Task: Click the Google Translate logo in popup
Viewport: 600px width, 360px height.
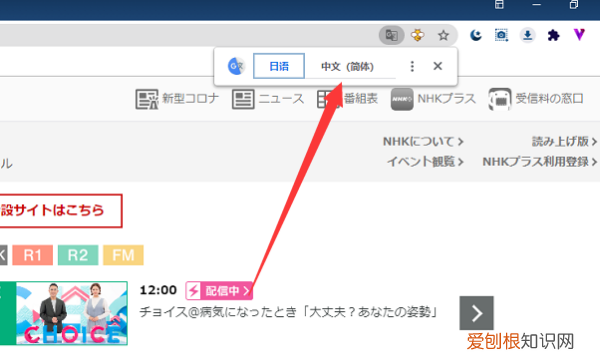Action: 236,66
